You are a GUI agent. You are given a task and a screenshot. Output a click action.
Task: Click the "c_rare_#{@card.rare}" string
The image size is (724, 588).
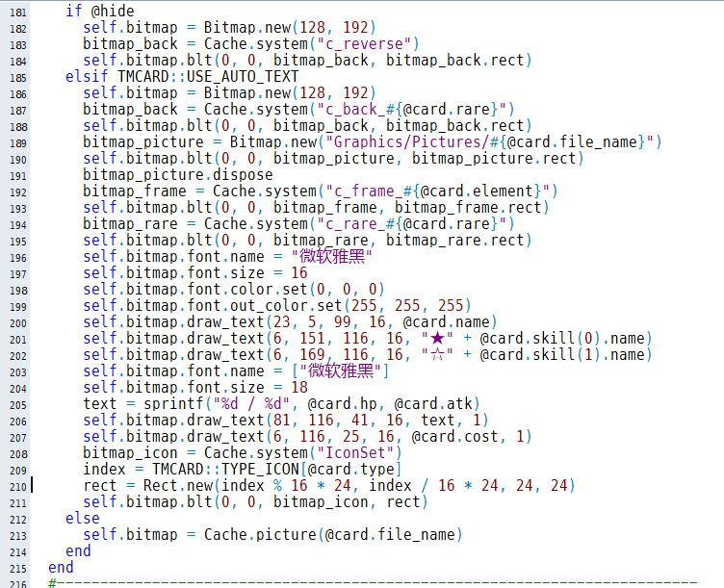pyautogui.click(x=412, y=224)
